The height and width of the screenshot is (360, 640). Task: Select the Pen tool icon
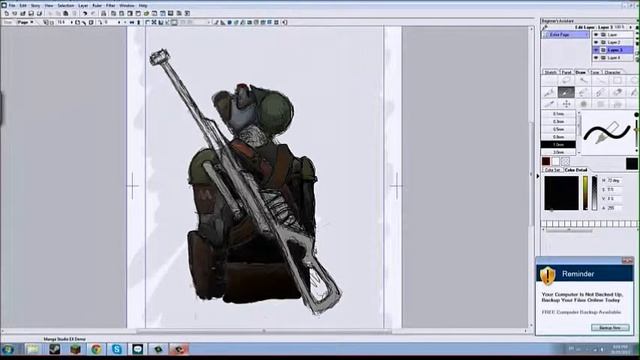pyautogui.click(x=549, y=93)
